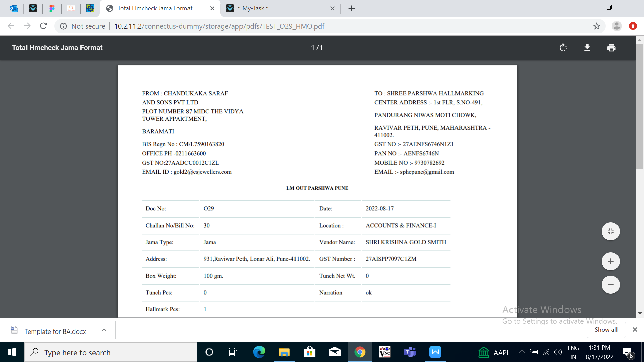Open Cortana from the taskbar
Viewport: 644px width, 362px height.
point(209,352)
